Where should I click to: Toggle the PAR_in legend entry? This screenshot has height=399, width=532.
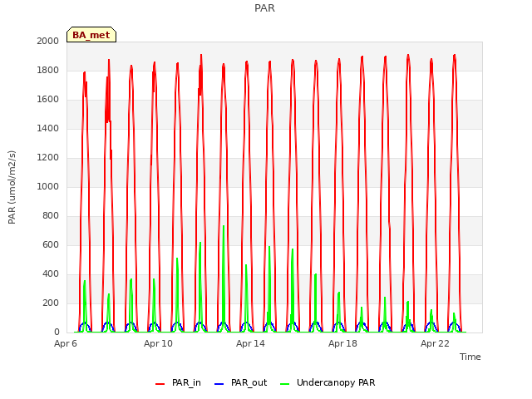(178, 382)
